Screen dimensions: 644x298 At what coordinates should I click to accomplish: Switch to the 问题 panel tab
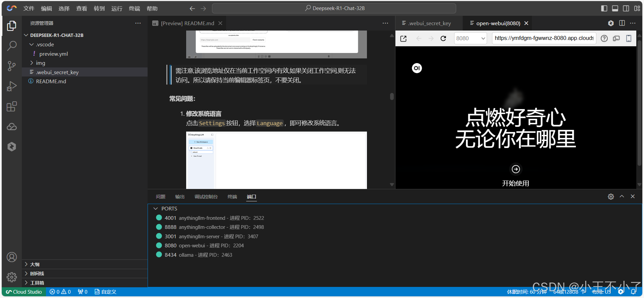pyautogui.click(x=161, y=197)
